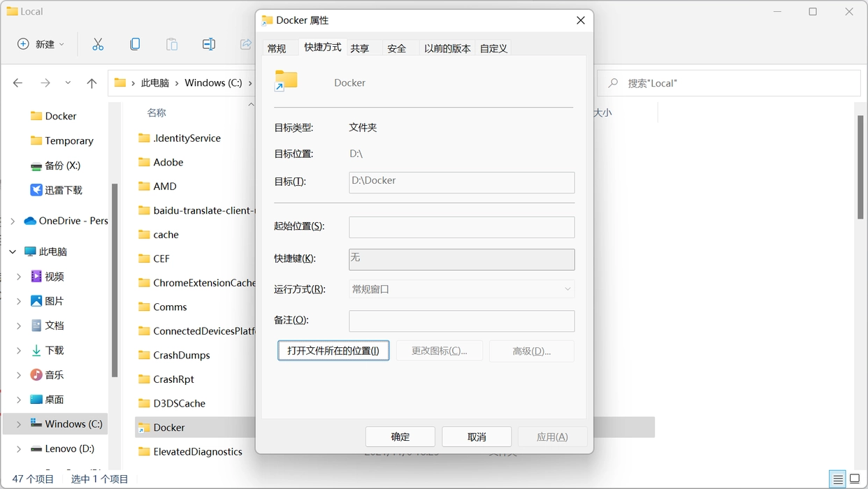Click the Rename icon in toolbar

point(208,44)
